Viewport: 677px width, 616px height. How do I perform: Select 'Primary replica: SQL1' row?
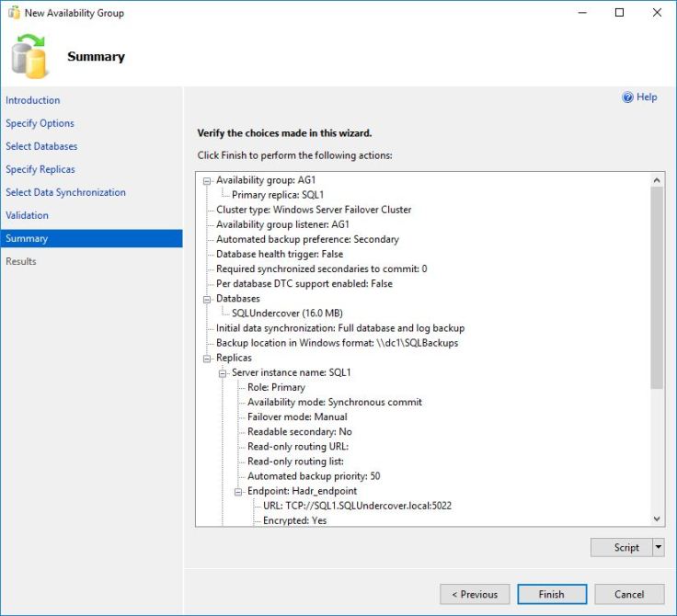[x=278, y=195]
